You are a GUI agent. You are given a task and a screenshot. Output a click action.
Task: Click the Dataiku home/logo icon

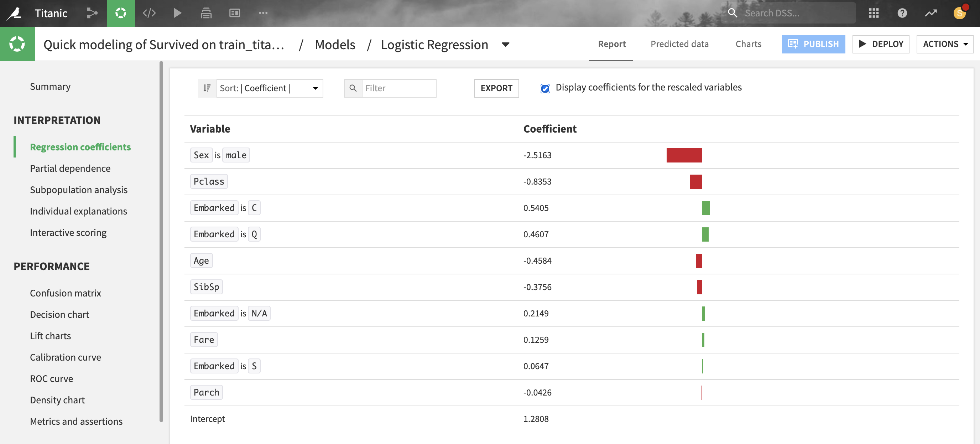(12, 12)
